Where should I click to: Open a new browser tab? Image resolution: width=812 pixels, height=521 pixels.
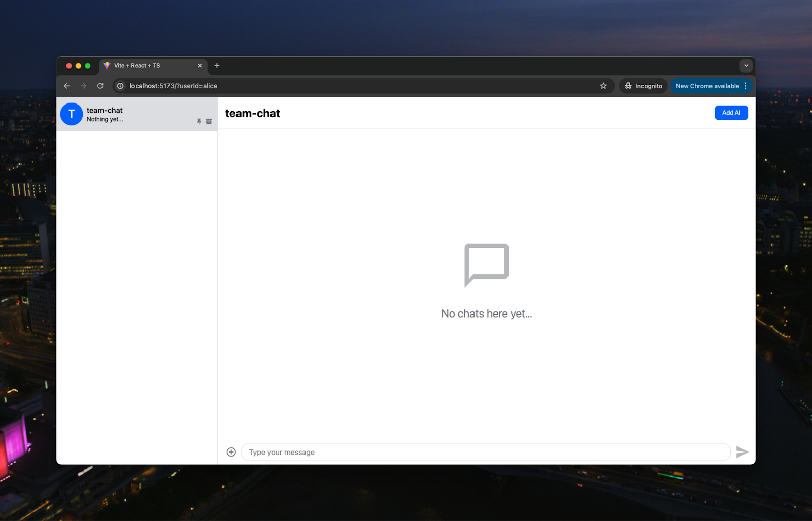(x=217, y=66)
